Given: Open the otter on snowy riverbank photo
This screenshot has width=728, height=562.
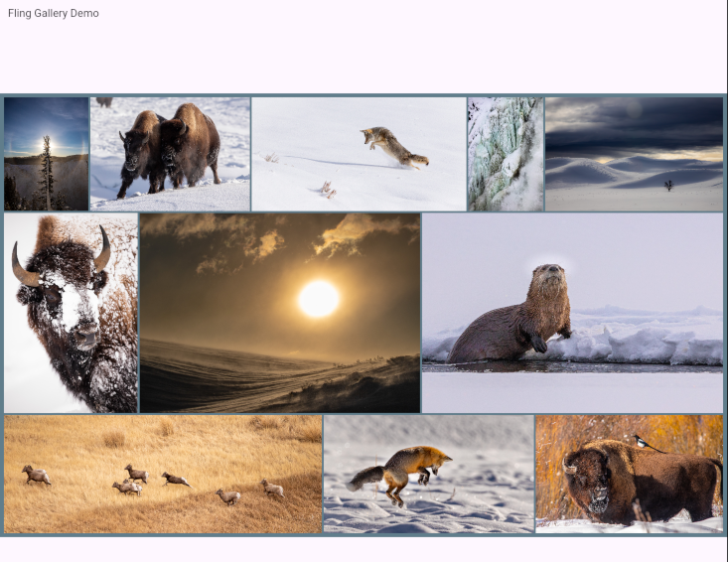Looking at the screenshot, I should pos(572,313).
